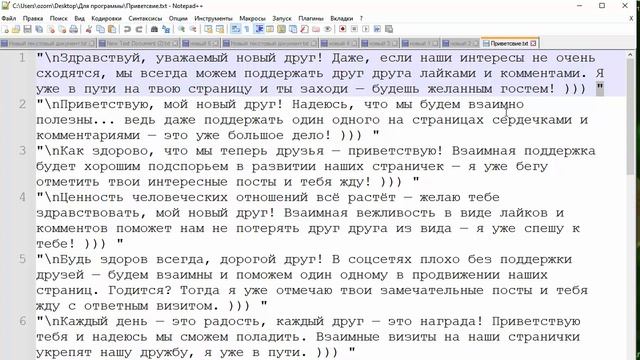This screenshot has height=360, width=640.
Task: Open the Document List panel icon
Action: pyautogui.click(x=293, y=29)
